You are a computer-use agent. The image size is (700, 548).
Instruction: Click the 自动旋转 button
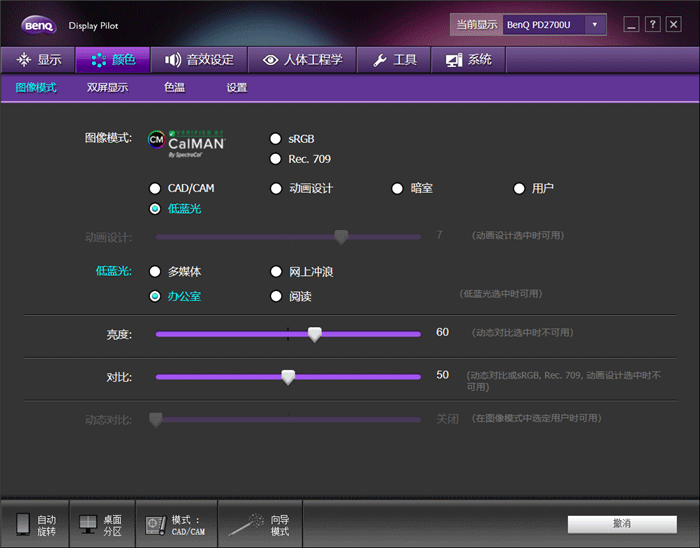35,524
